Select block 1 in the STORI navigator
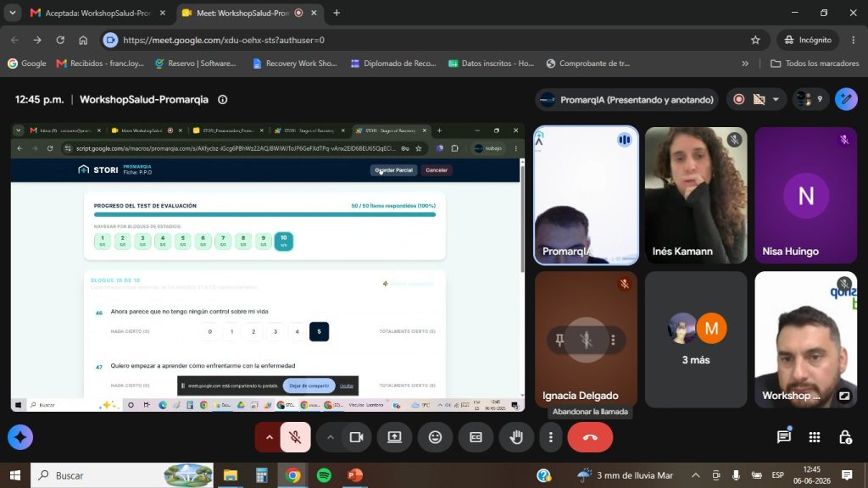Screen dimensions: 868x488 coord(103,241)
